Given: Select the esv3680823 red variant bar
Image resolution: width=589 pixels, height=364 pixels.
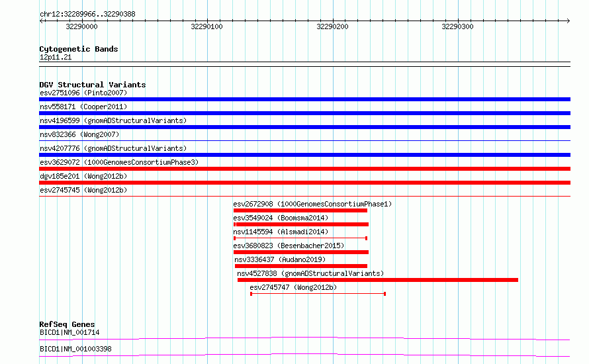Looking at the screenshot, I should pos(301,252).
